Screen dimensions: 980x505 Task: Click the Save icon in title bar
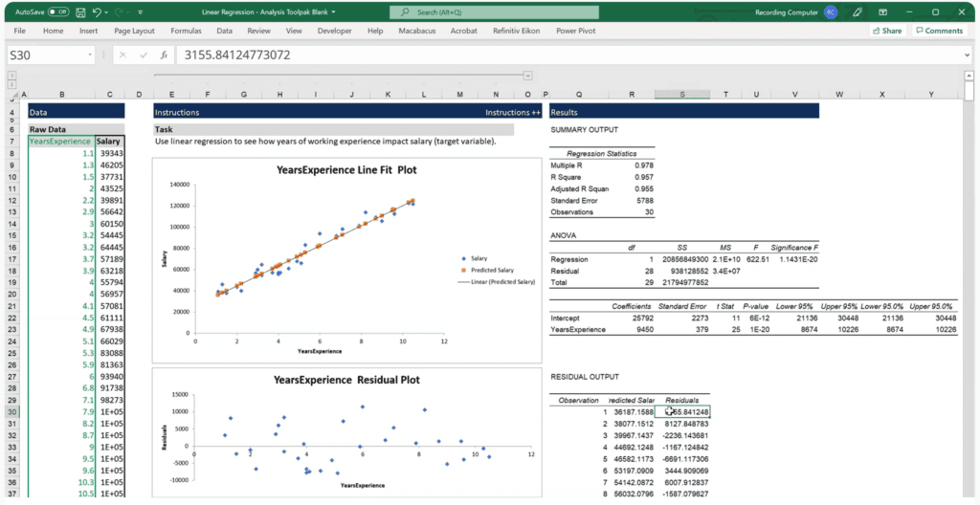[x=80, y=11]
